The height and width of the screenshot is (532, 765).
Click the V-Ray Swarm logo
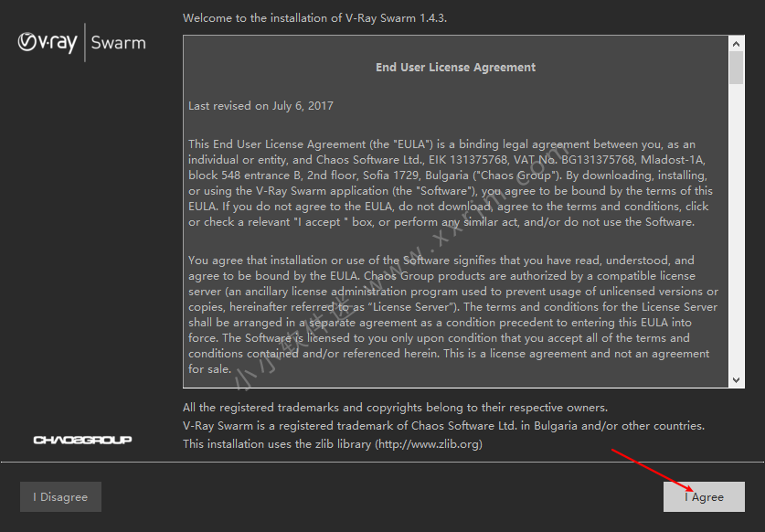click(82, 42)
